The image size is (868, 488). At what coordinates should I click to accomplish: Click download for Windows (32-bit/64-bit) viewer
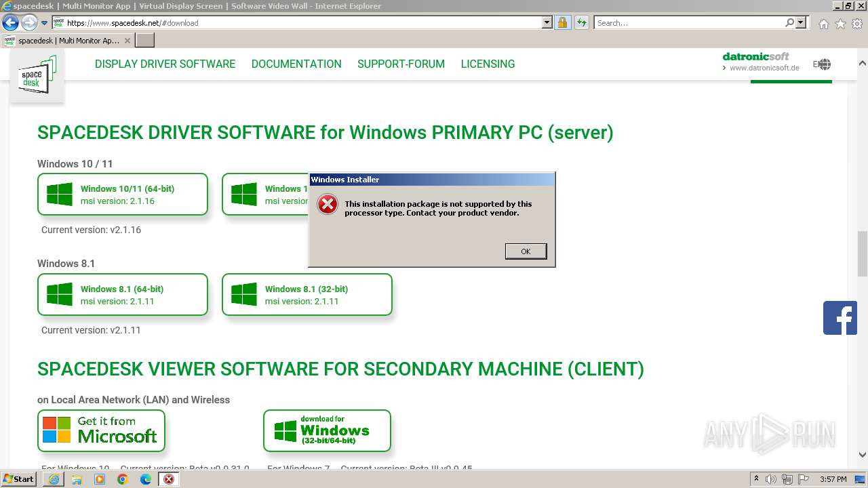coord(327,430)
